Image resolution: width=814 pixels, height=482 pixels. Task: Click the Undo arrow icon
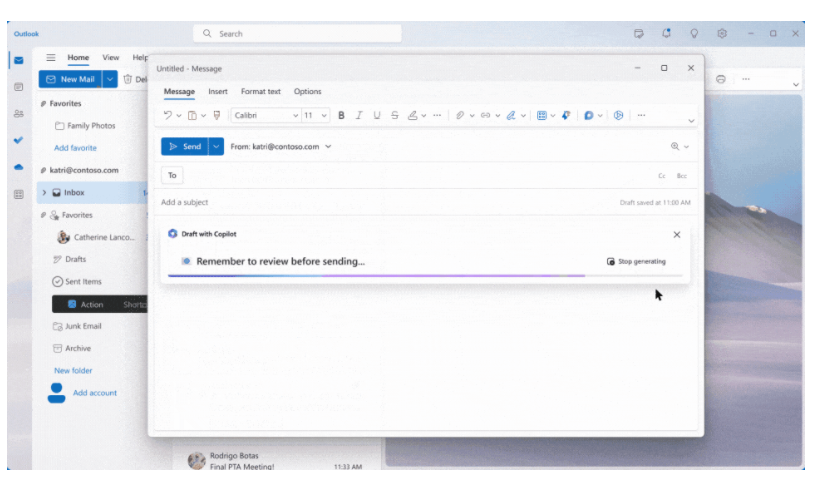[168, 115]
